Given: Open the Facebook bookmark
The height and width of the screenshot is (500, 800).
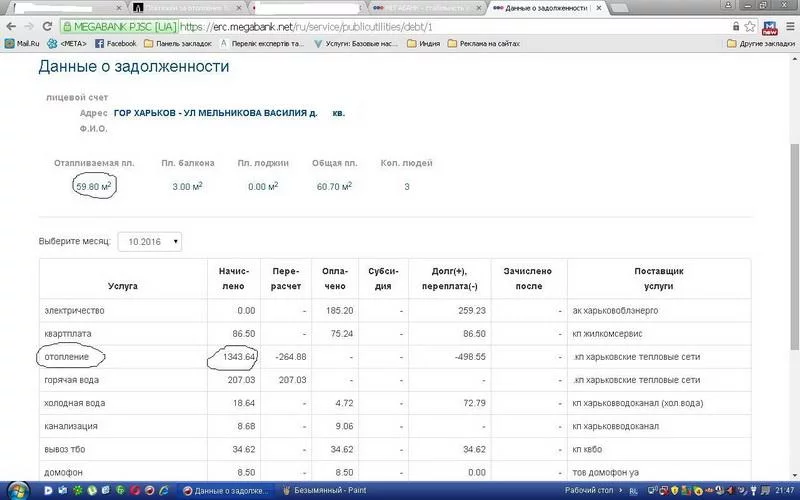Looking at the screenshot, I should coord(114,44).
